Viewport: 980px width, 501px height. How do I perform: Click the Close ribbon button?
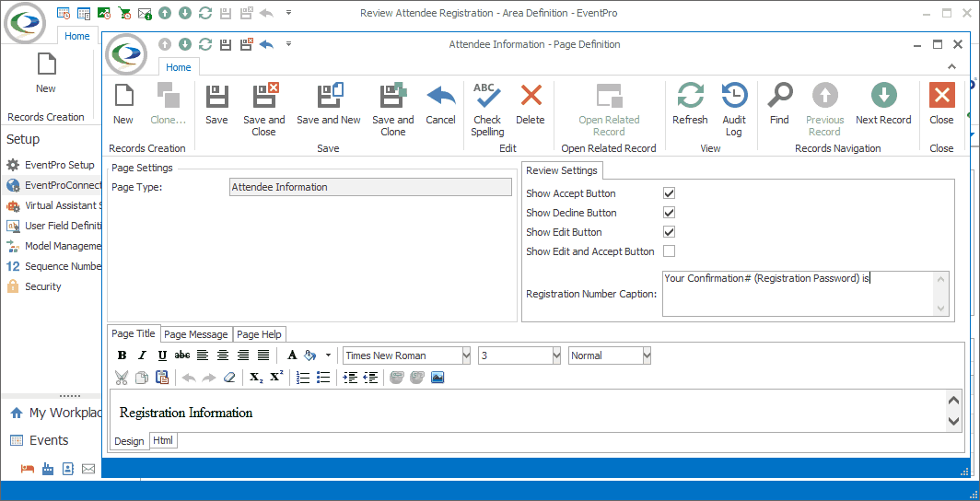(x=941, y=104)
